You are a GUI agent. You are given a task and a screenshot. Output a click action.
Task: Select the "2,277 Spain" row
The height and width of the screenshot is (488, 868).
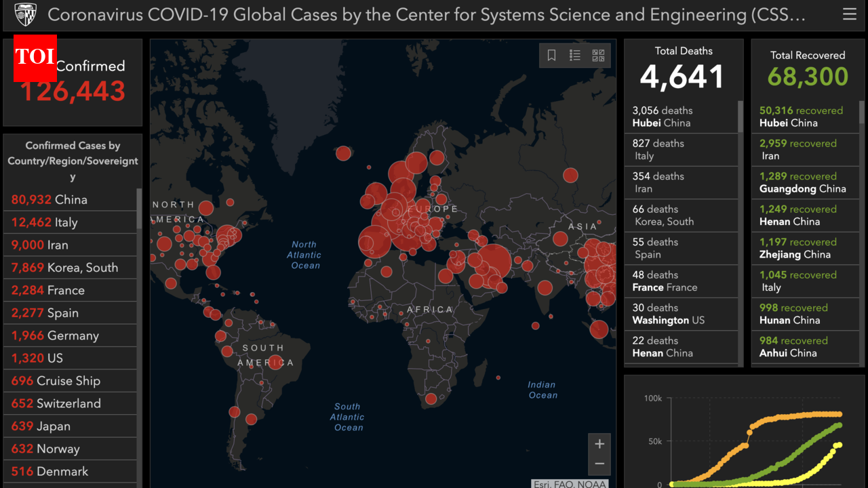tap(71, 313)
